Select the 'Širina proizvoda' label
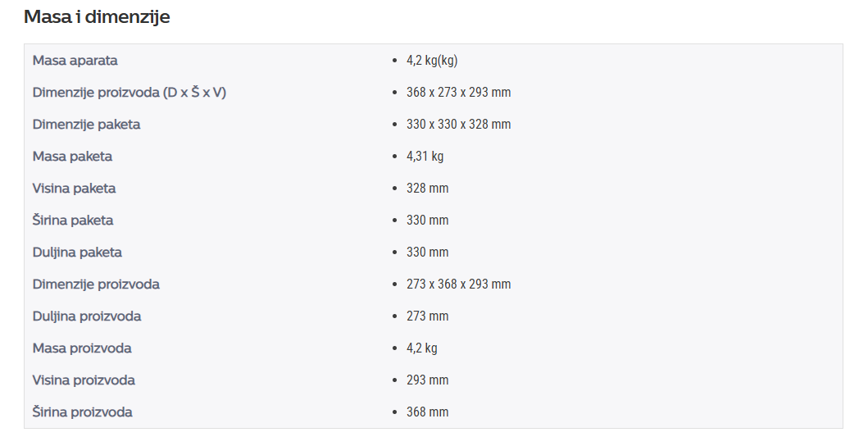 83,412
